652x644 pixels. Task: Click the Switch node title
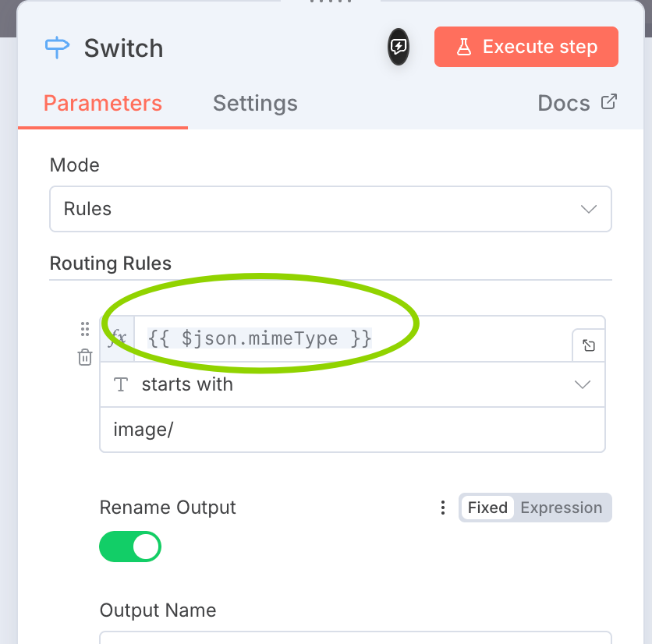click(x=123, y=48)
